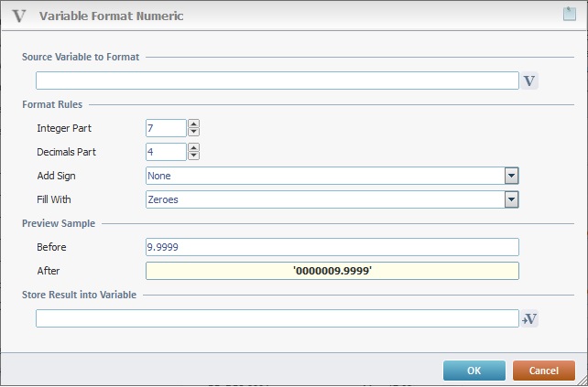
Task: Increment the Decimals Part spinner
Action: (193, 148)
